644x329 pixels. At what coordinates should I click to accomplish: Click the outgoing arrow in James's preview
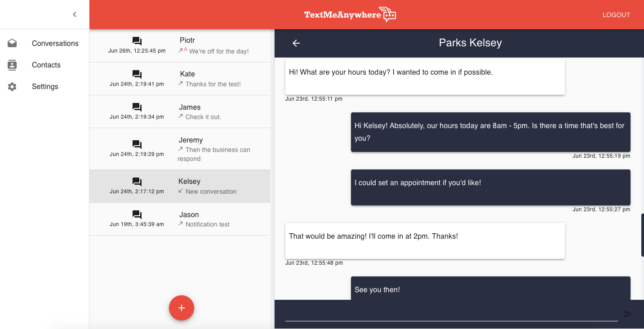coord(181,116)
